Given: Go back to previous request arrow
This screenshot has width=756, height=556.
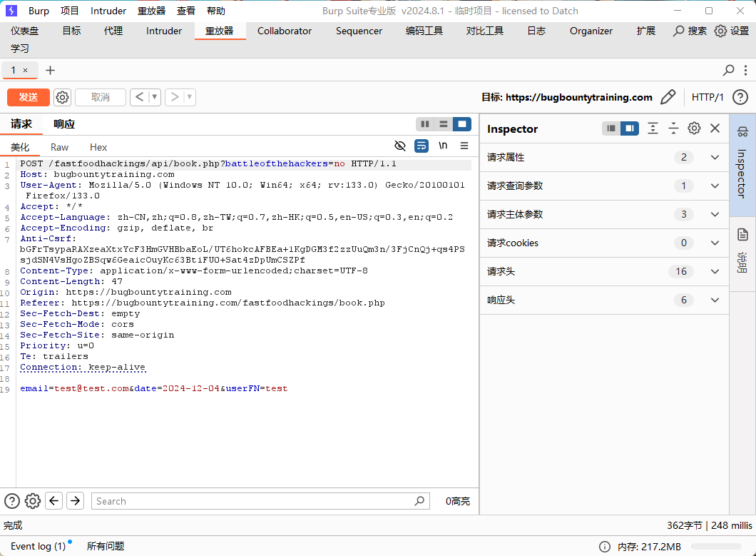Looking at the screenshot, I should [x=139, y=97].
